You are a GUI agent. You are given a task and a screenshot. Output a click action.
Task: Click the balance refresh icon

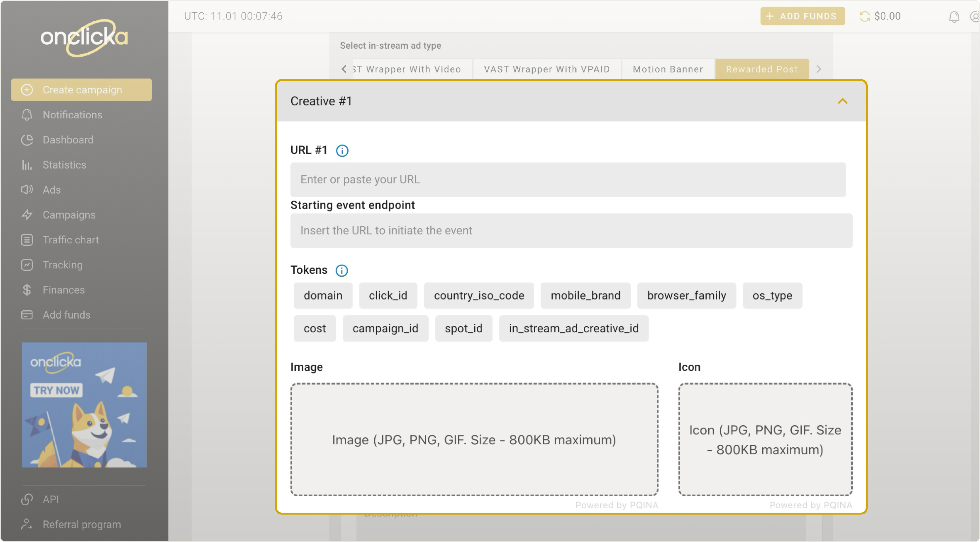click(864, 16)
